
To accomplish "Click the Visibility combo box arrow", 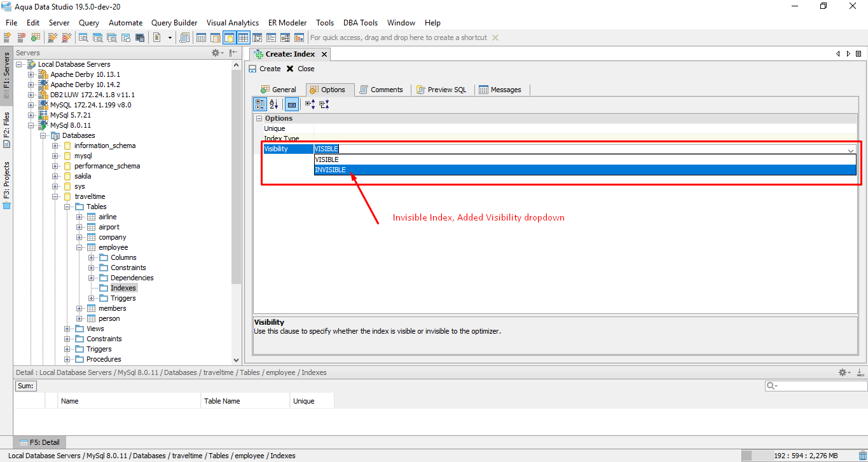I will point(850,149).
